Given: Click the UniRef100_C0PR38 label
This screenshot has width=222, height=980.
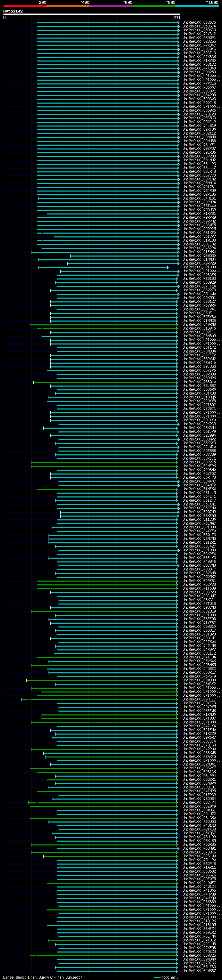Looking at the screenshot, I should (x=199, y=156).
